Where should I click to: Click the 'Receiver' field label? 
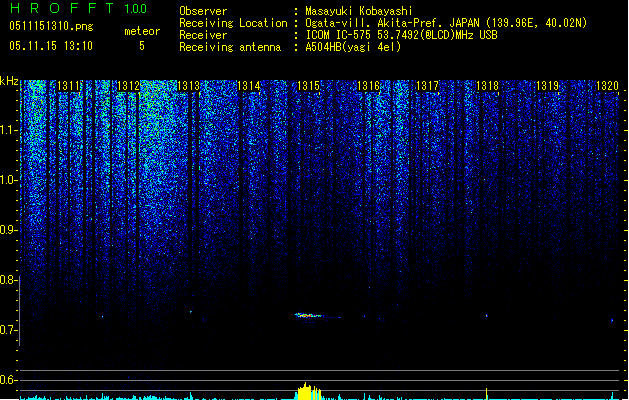[x=203, y=35]
